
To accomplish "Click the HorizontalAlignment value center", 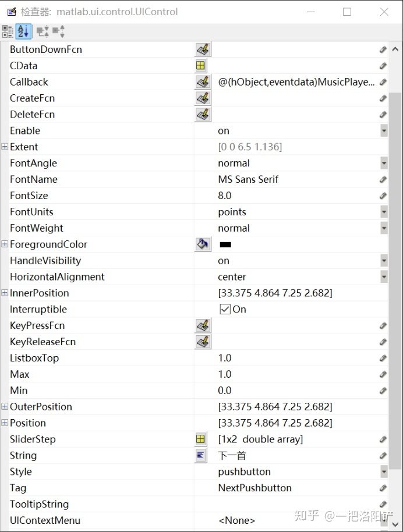I will tap(232, 277).
